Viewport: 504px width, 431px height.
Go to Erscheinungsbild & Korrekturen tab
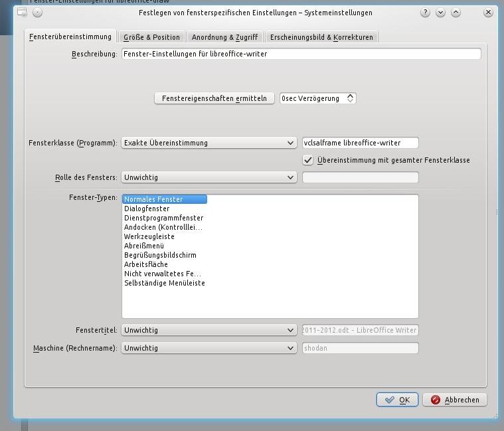tap(322, 37)
